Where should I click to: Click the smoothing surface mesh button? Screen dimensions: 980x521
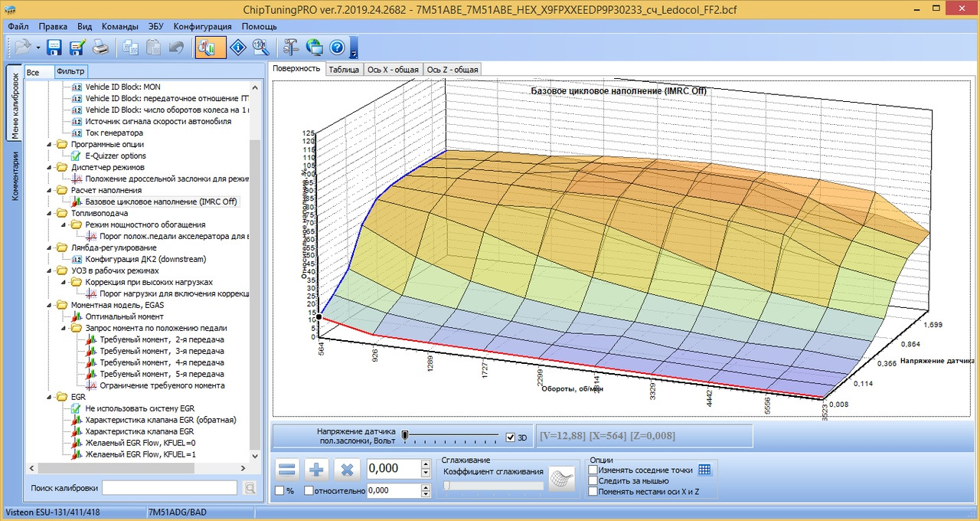(x=563, y=477)
